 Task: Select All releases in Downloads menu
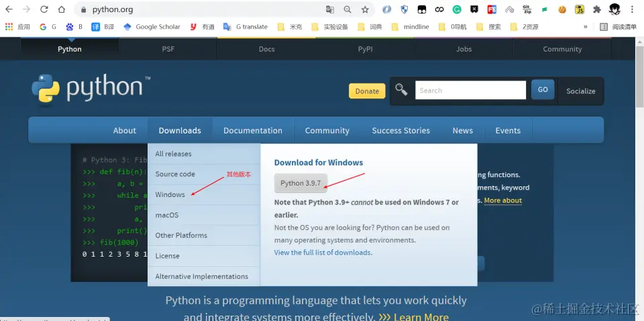tap(204, 154)
